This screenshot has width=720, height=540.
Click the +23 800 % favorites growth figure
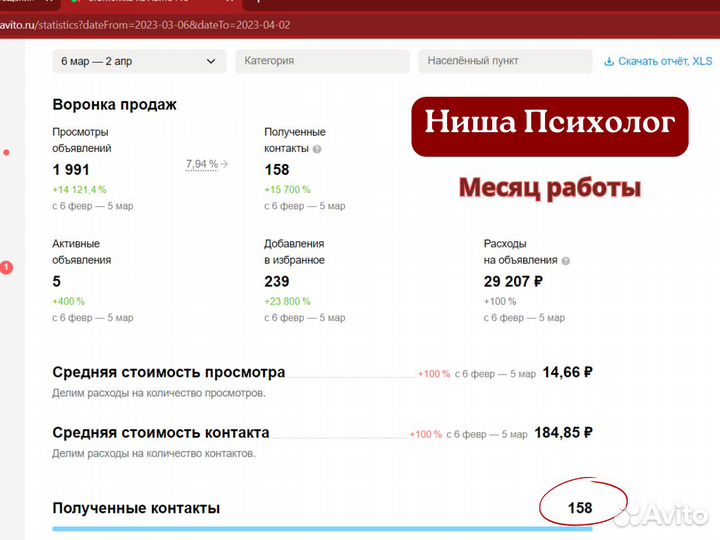(287, 301)
